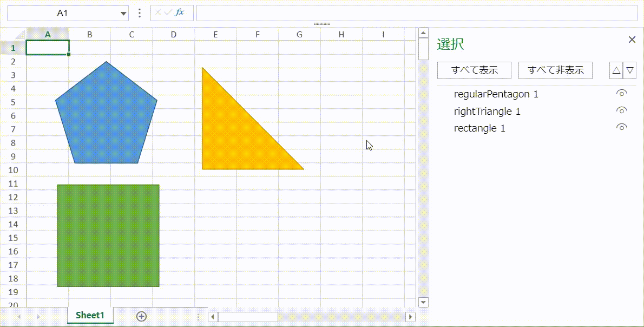Screen dimensions: 644x327
Task: Close the selection pane
Action: point(632,40)
